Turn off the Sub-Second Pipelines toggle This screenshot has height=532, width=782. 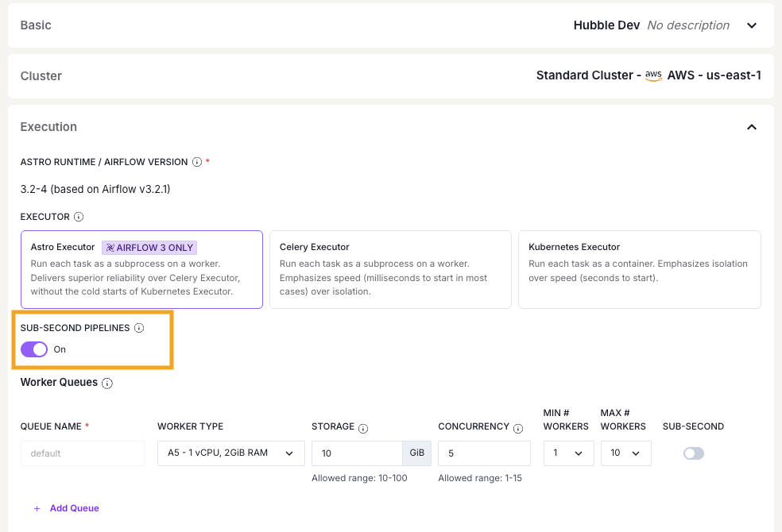(34, 349)
